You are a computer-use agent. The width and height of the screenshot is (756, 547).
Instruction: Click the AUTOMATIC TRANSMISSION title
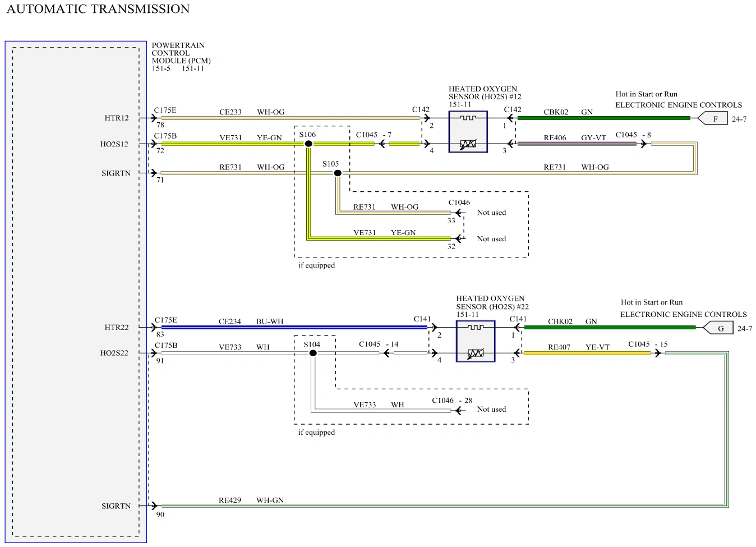(x=98, y=9)
